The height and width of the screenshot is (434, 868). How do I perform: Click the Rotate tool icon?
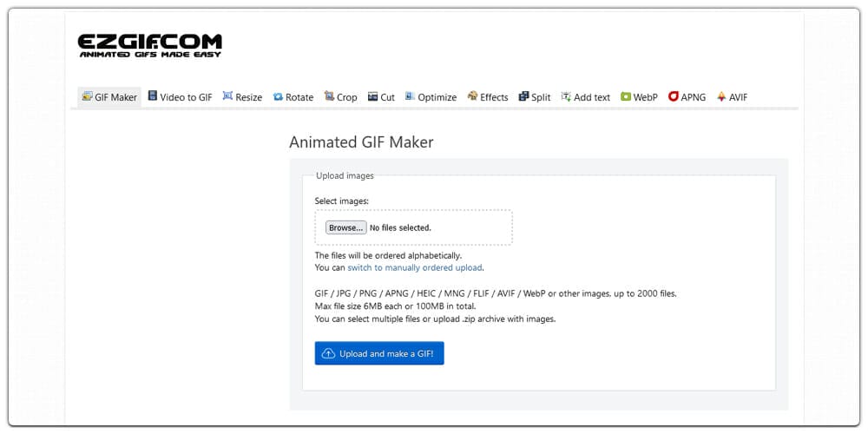[278, 97]
